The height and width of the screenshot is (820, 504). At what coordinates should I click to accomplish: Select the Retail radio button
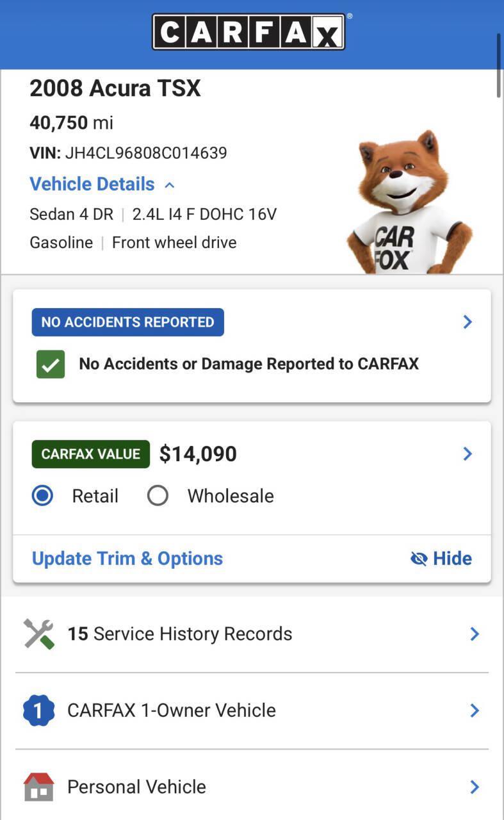[x=43, y=496]
